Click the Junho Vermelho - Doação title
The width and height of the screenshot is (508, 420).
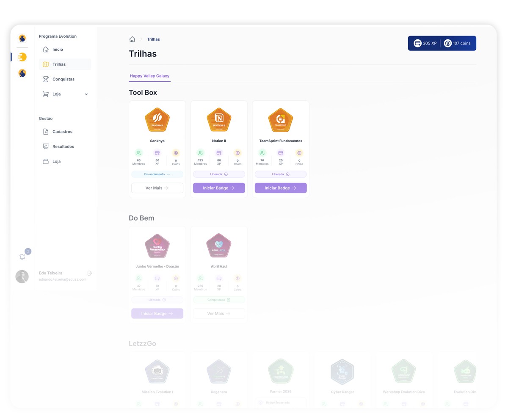tap(157, 267)
